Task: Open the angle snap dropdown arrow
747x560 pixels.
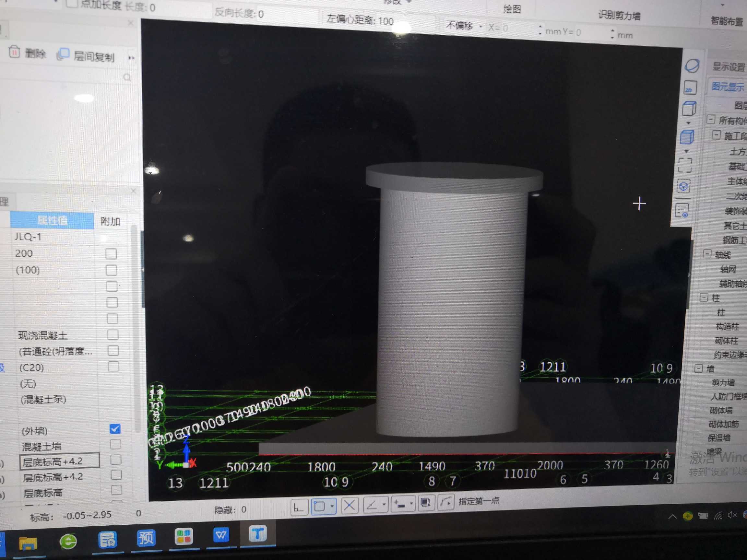Action: tap(384, 505)
